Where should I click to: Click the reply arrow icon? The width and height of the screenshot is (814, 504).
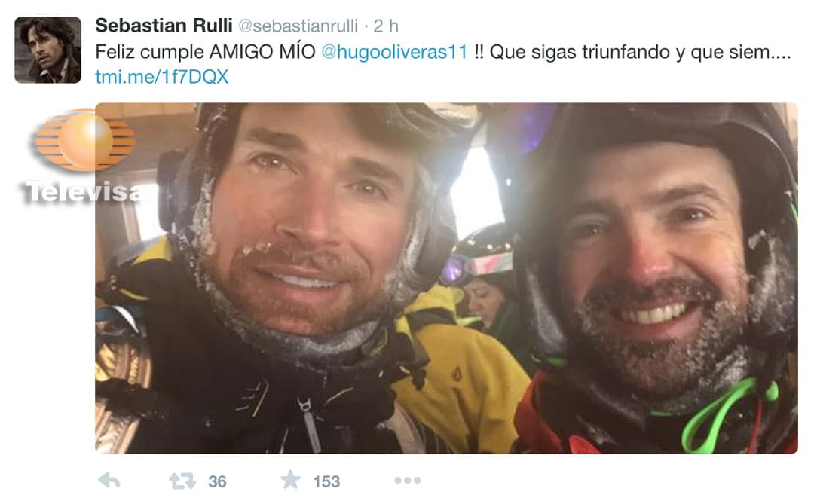click(x=109, y=481)
